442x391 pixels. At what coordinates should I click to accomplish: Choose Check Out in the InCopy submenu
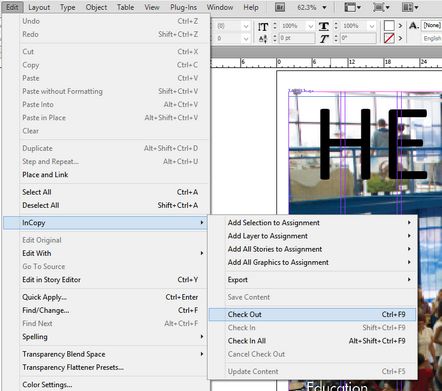click(313, 314)
